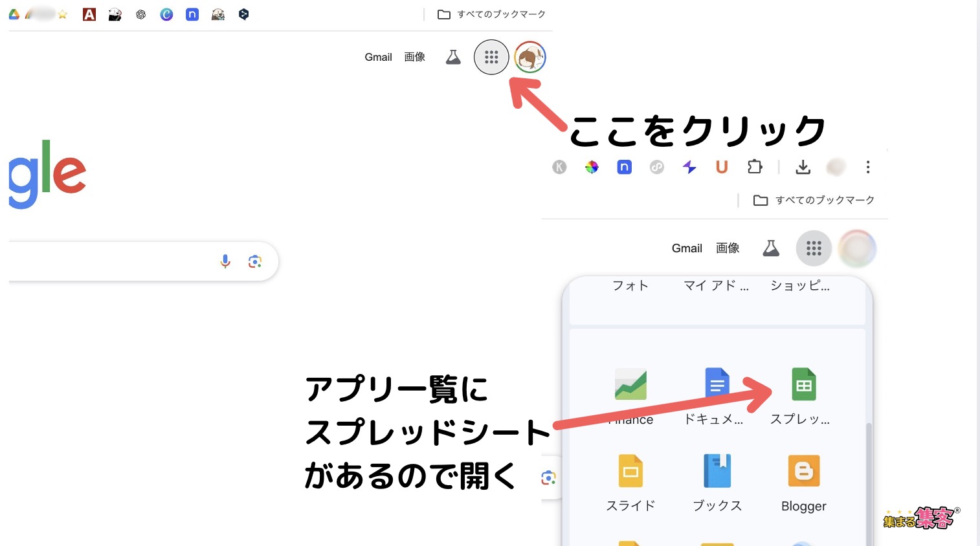Search by image using the Lens camera icon in the search bar
Screen dimensions: 980x546
pos(255,261)
